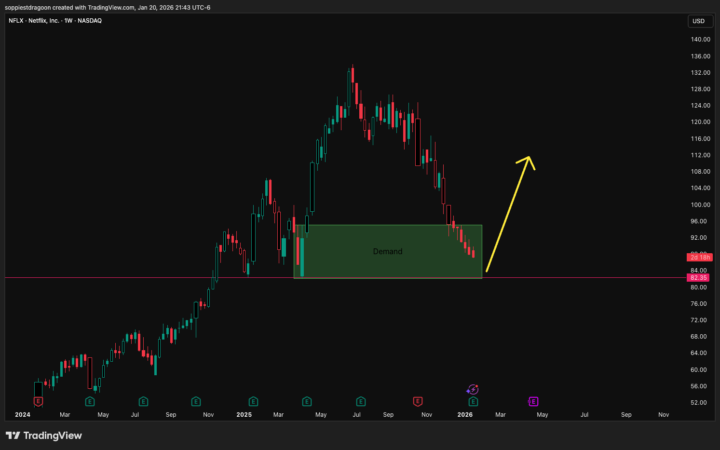The height and width of the screenshot is (450, 720).
Task: Click the 132.00 price axis label
Action: [x=701, y=73]
